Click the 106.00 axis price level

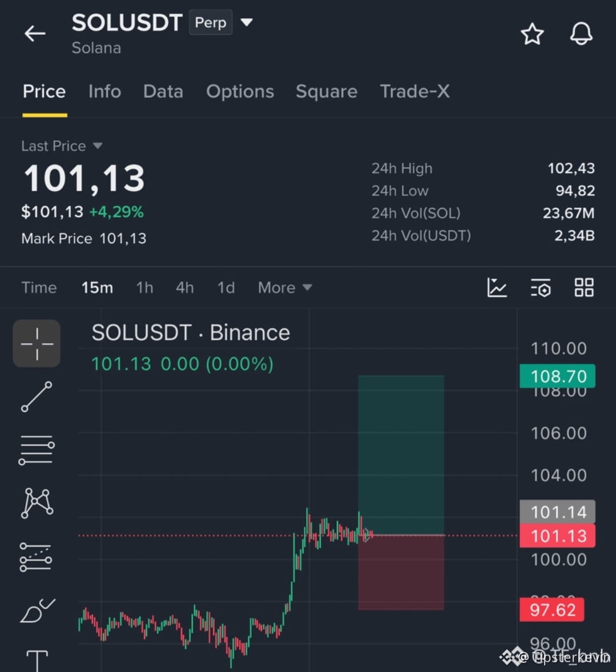[558, 433]
